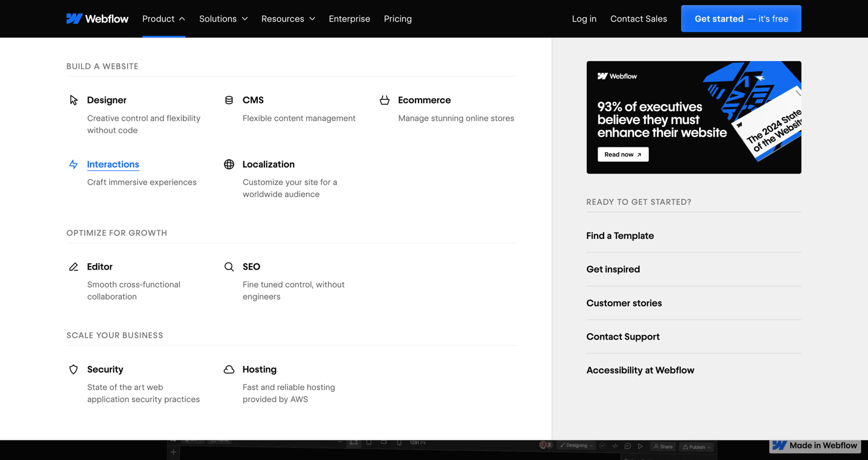Collapse the Product menu chevron
868x460 pixels.
(x=182, y=19)
